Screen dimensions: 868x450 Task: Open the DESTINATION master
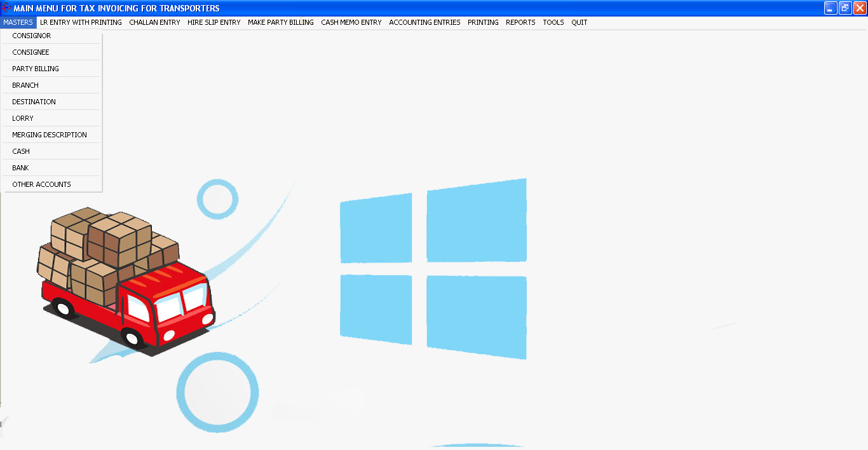[x=33, y=101]
